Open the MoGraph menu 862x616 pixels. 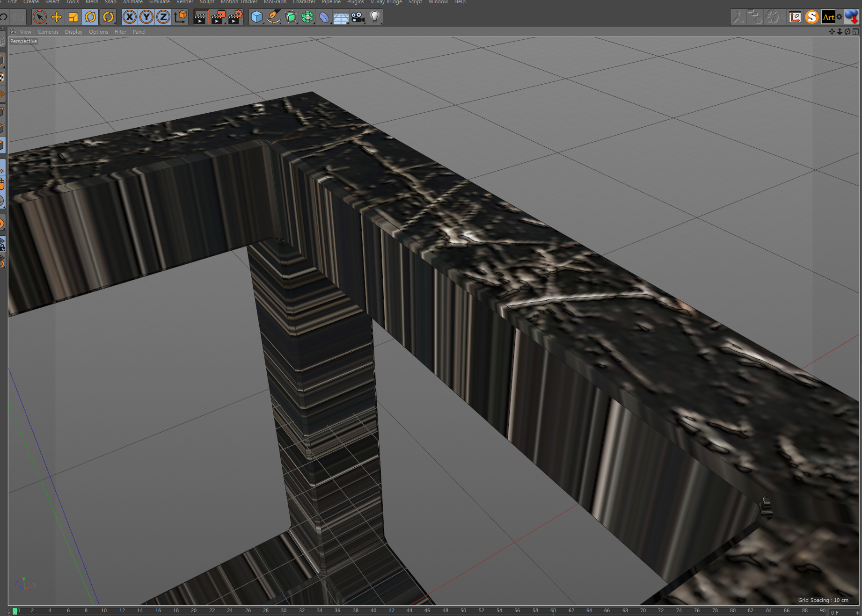coord(275,2)
